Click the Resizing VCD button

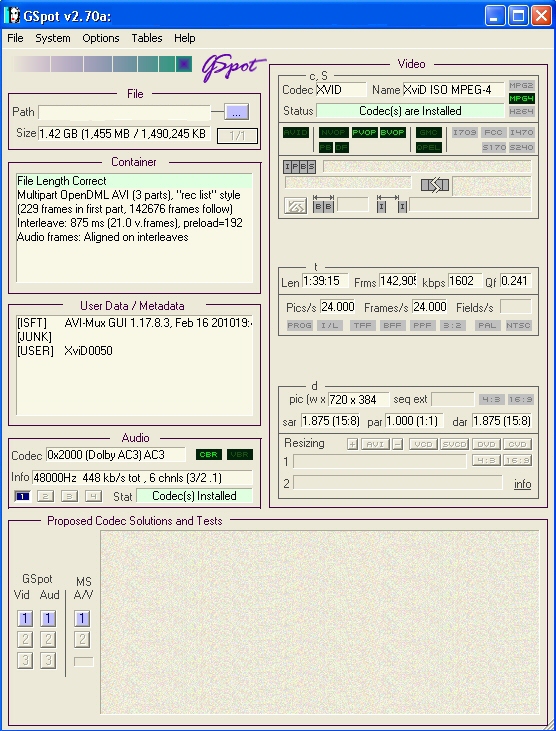(x=423, y=444)
